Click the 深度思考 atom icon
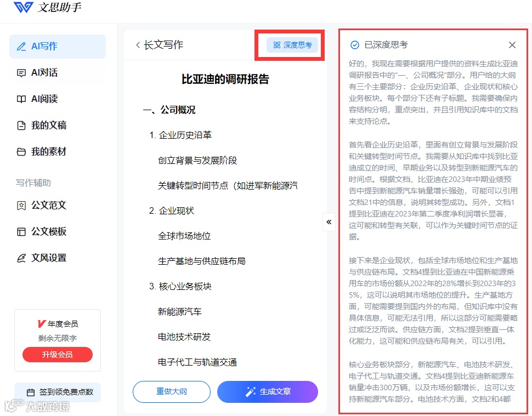532x416 pixels. tap(277, 45)
